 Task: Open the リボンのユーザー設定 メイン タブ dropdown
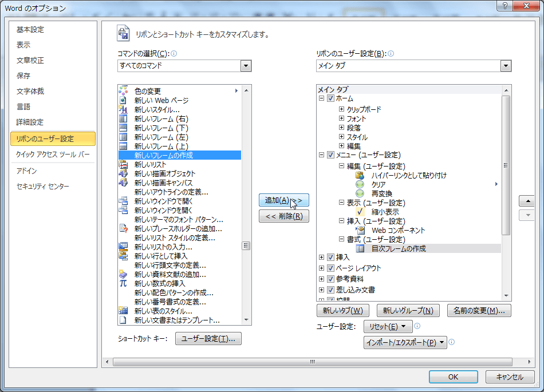point(506,65)
